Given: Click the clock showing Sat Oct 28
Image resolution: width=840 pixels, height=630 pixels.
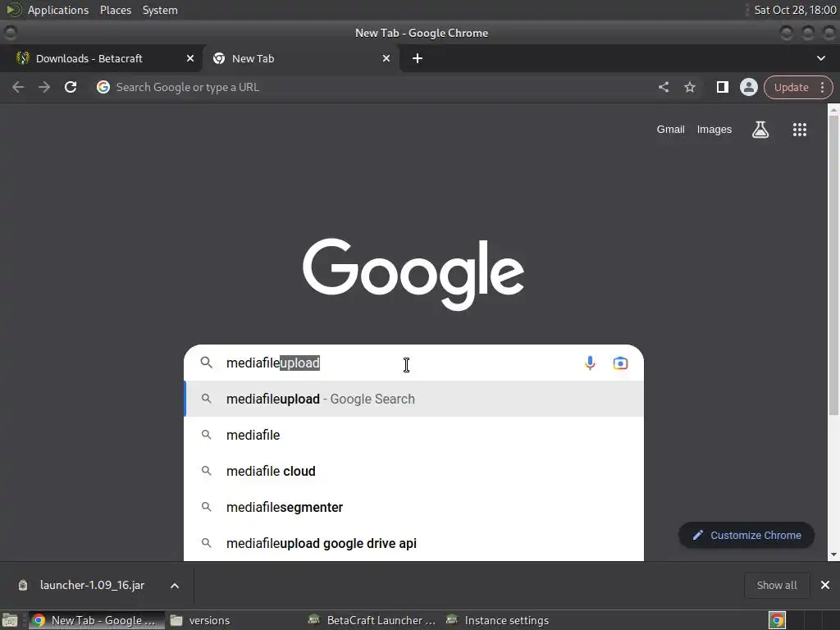Looking at the screenshot, I should (794, 10).
